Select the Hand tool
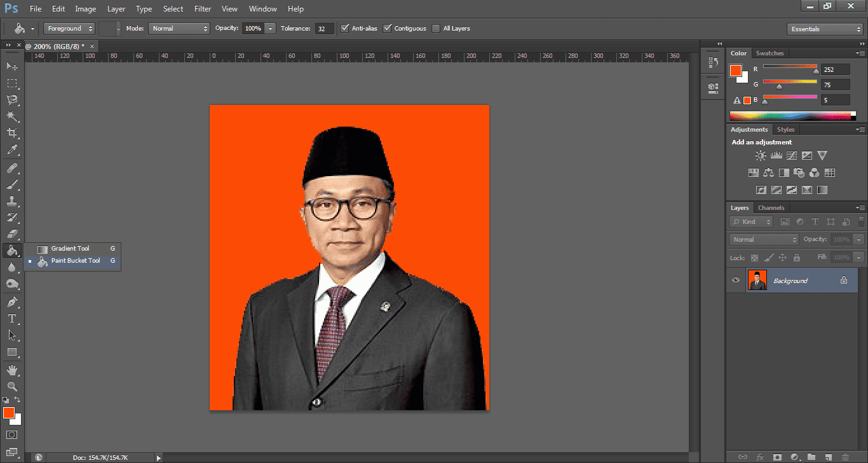 tap(12, 370)
